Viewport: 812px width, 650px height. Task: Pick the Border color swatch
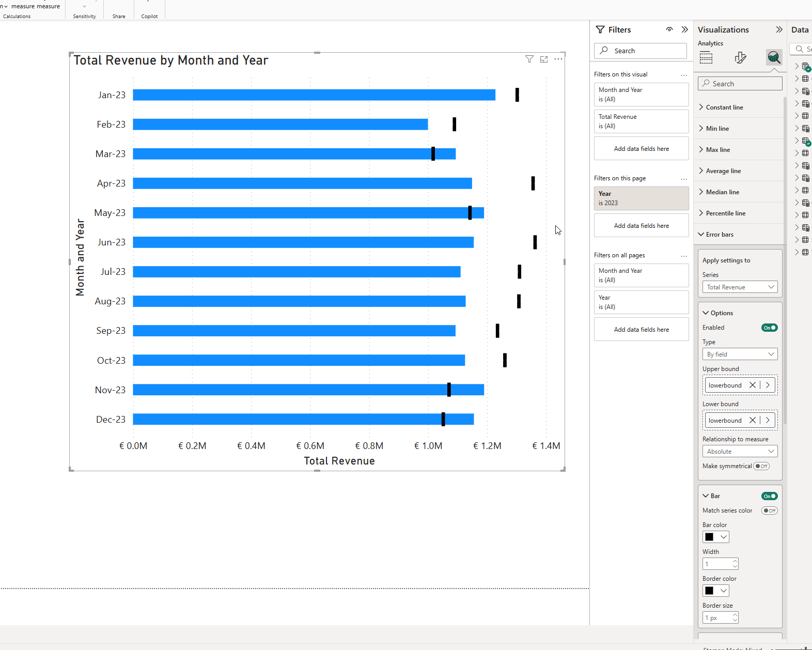716,591
